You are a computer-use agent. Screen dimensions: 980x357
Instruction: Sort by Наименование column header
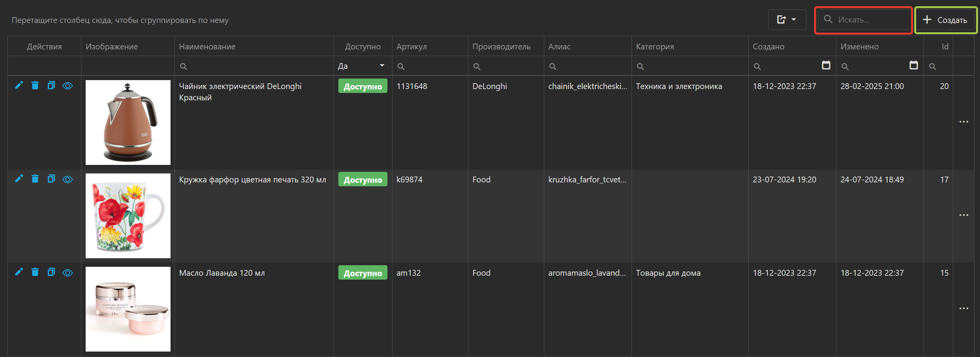pos(207,47)
